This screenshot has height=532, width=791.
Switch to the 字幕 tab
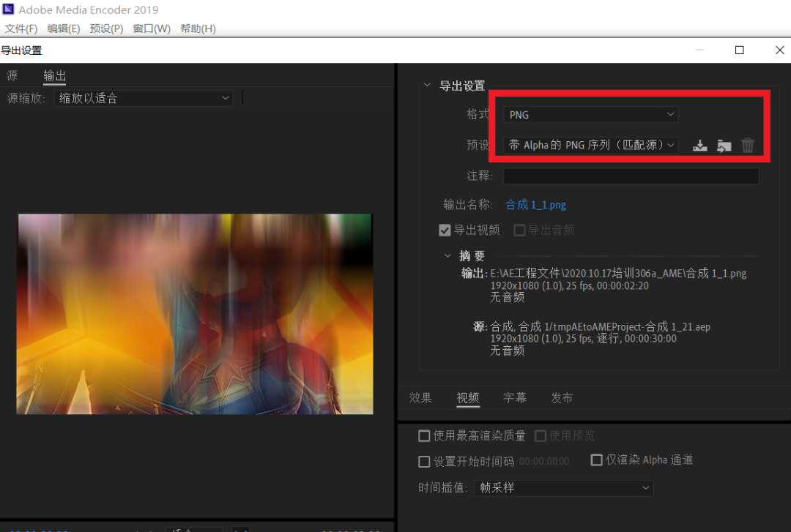coord(515,398)
